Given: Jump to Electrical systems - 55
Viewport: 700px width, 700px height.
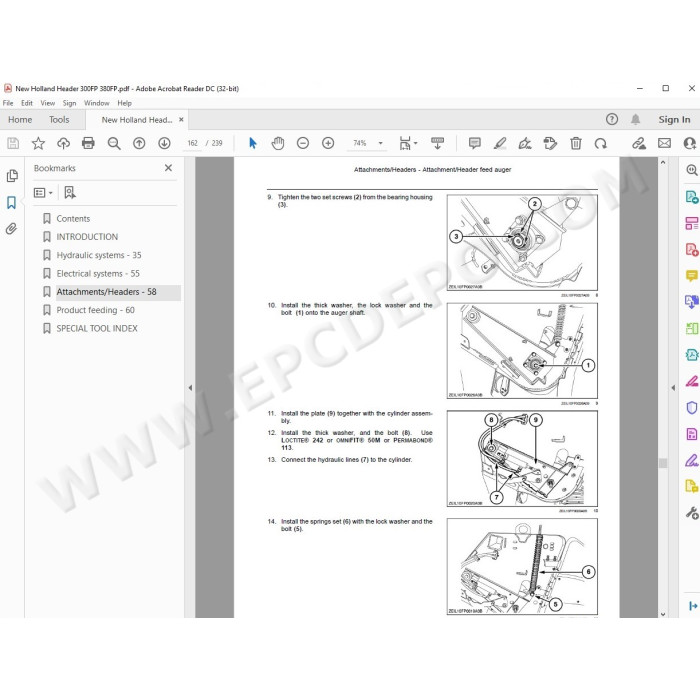Looking at the screenshot, I should (98, 274).
